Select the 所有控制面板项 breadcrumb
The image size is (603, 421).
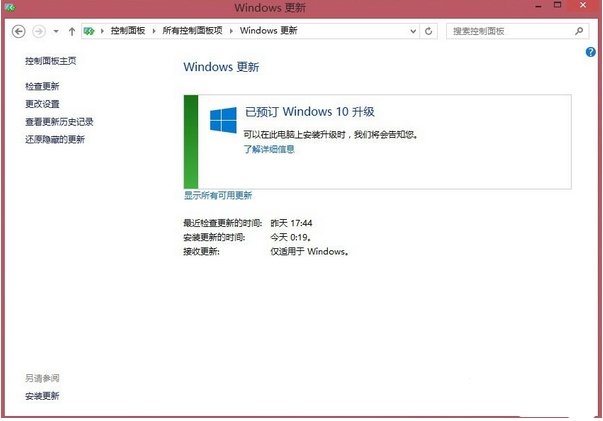[192, 31]
